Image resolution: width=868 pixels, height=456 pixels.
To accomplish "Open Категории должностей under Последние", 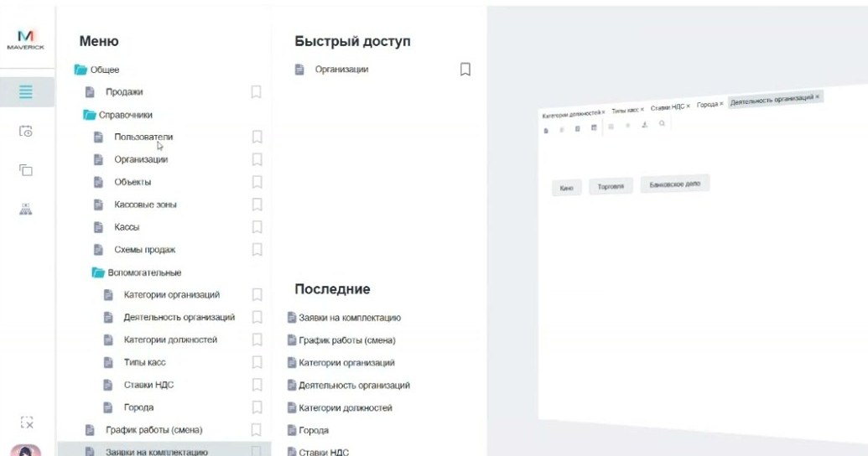I will point(346,408).
